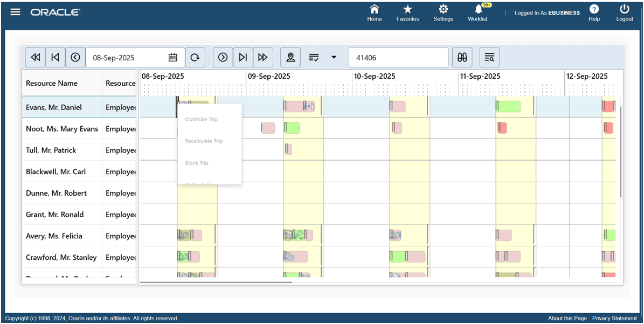The width and height of the screenshot is (644, 324).
Task: Select Recalculate Trip option
Action: 205,141
